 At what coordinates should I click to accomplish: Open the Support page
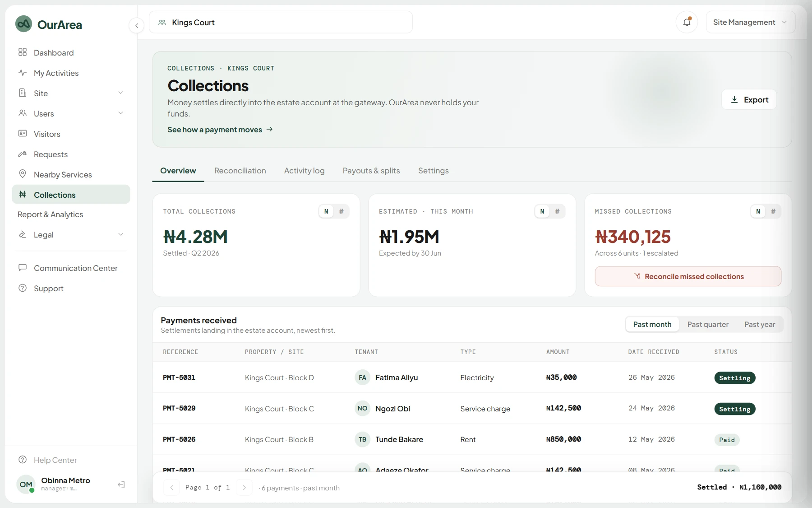71,288
